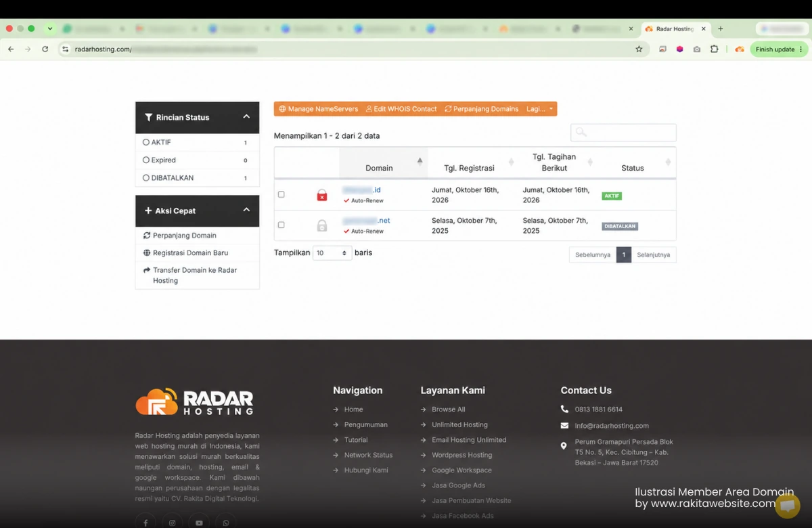812x528 pixels.
Task: Click the camera screenshot extension icon
Action: pos(697,49)
